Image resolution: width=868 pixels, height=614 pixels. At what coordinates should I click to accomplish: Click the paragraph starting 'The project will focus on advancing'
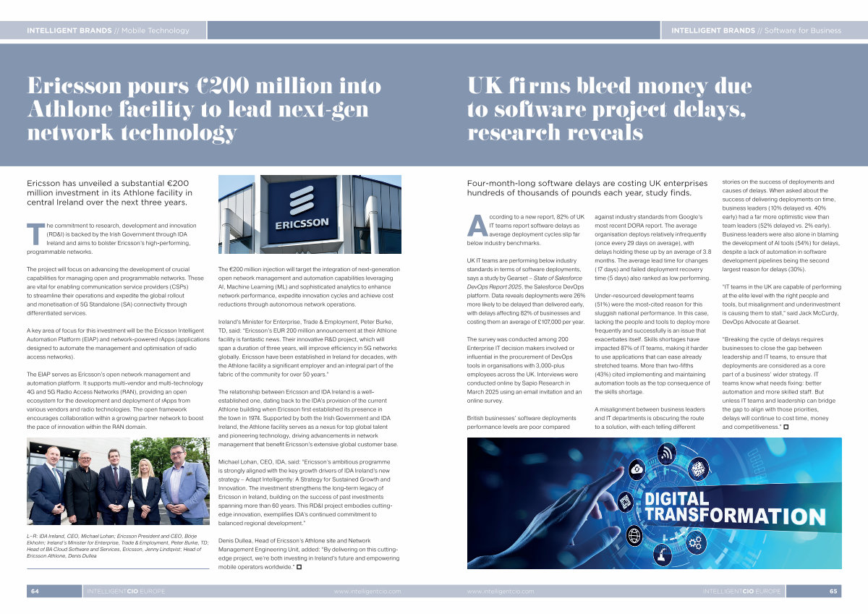115,291
